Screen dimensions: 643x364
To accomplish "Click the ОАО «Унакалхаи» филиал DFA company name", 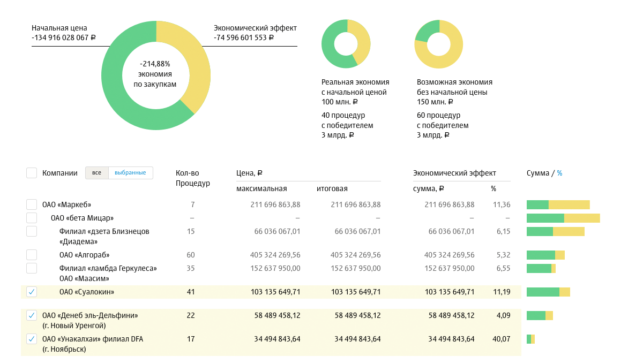I will click(x=93, y=339).
